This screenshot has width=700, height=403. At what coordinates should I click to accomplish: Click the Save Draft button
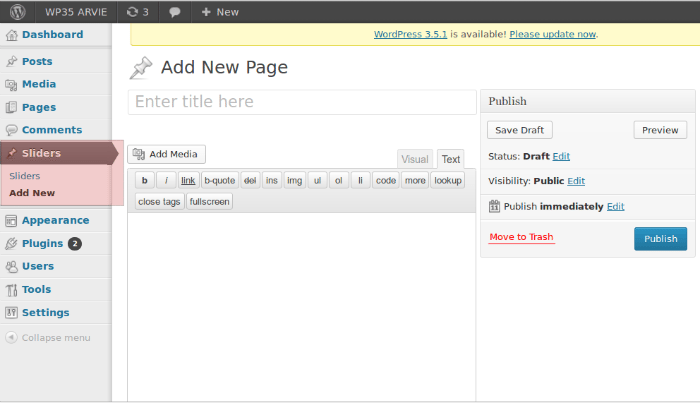click(520, 130)
